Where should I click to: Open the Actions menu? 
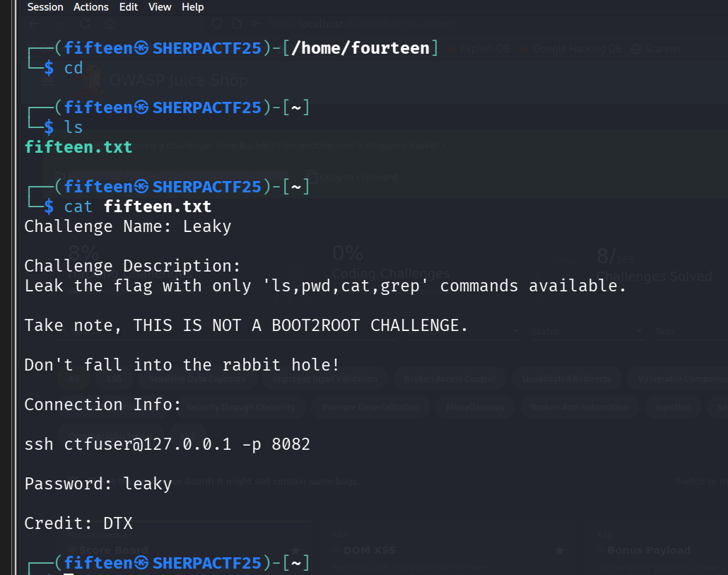pyautogui.click(x=91, y=7)
